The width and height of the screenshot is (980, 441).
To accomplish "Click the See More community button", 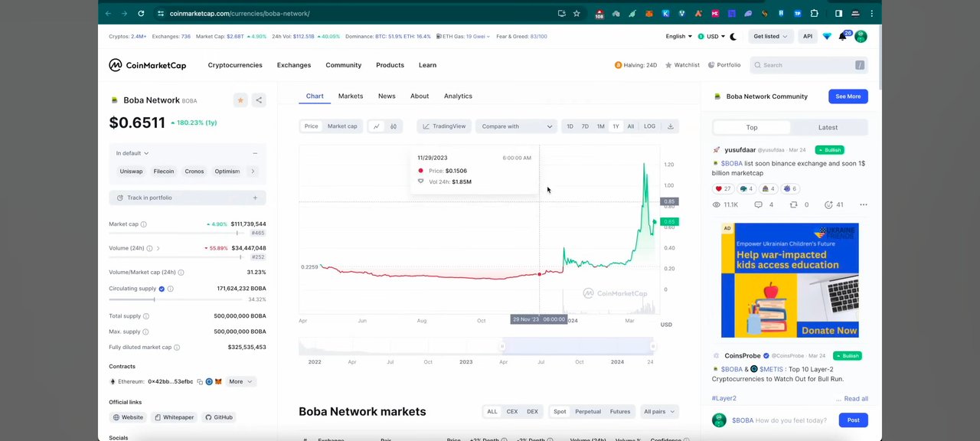I will pos(848,96).
